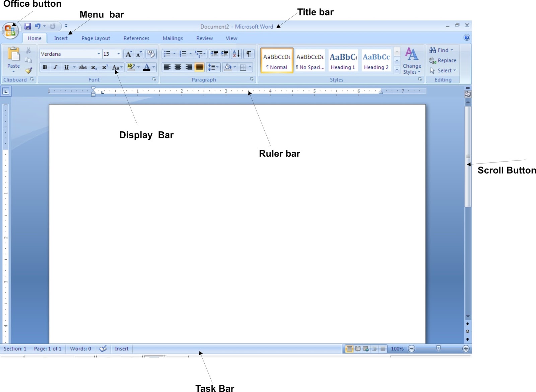Cut selection with the scissors icon
This screenshot has width=536, height=392.
[28, 51]
